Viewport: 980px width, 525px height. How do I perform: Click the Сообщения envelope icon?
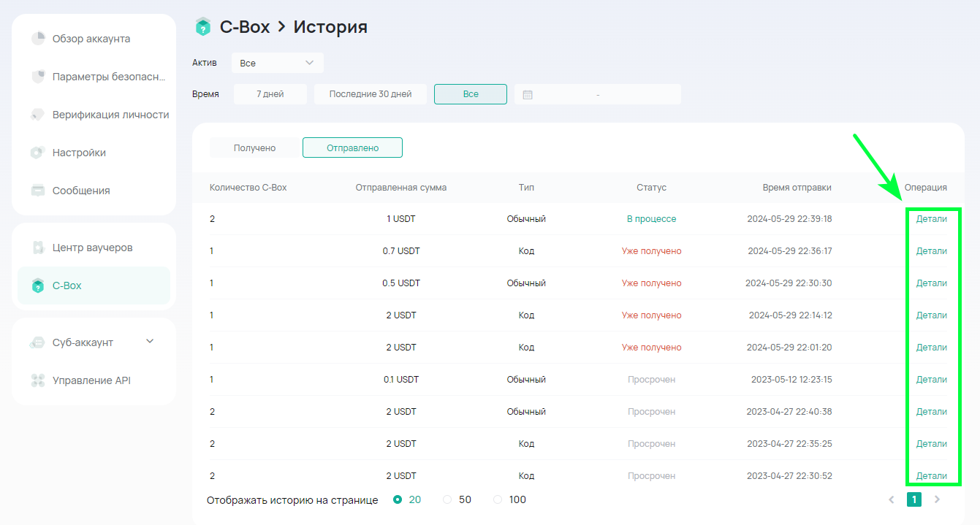point(38,191)
